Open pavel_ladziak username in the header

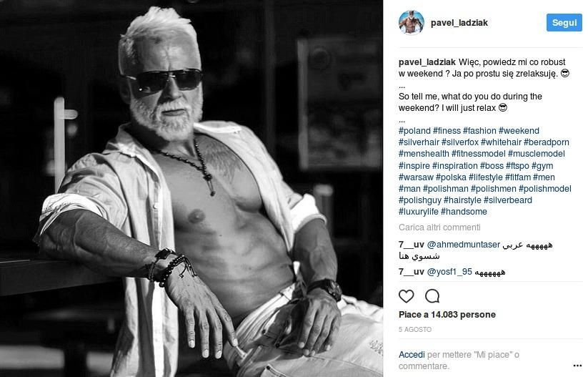pyautogui.click(x=459, y=23)
